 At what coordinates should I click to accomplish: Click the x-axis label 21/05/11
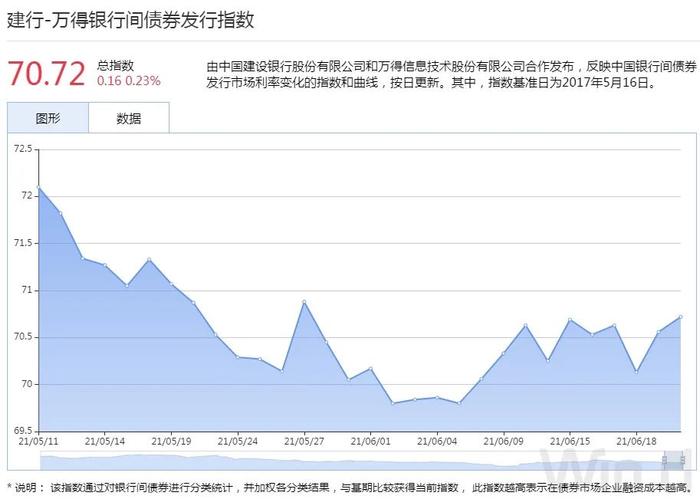pyautogui.click(x=39, y=441)
